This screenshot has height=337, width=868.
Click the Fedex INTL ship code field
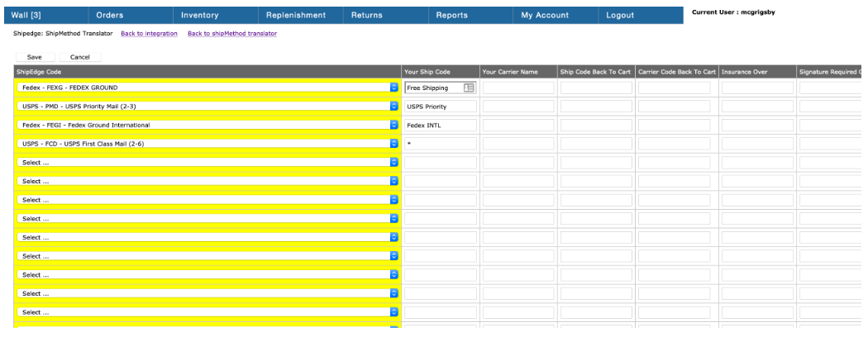pyautogui.click(x=440, y=125)
